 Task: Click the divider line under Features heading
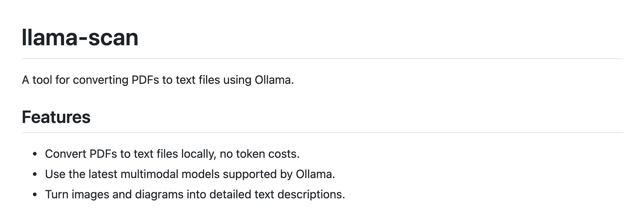[322, 132]
